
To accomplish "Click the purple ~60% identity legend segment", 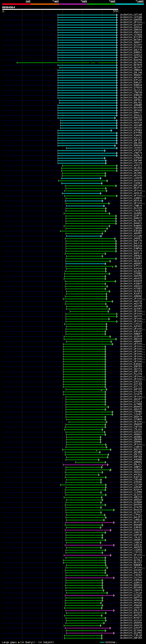I will click(x=73, y=4).
